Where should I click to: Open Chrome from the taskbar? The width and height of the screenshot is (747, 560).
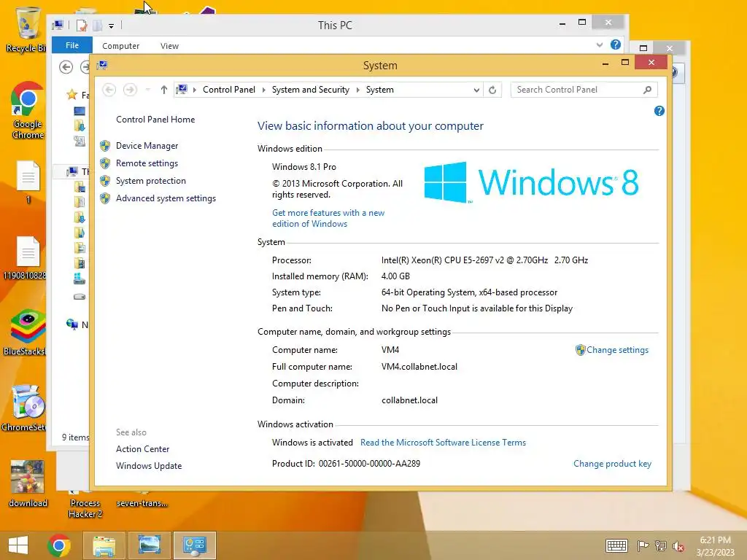(59, 545)
